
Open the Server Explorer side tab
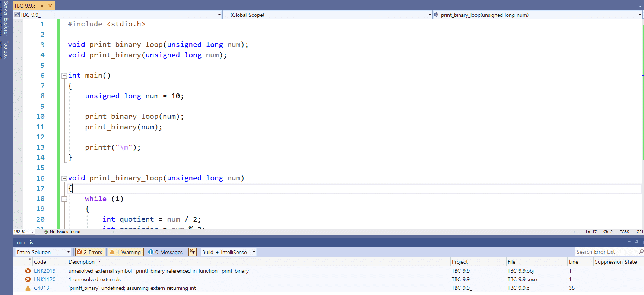(x=6, y=18)
